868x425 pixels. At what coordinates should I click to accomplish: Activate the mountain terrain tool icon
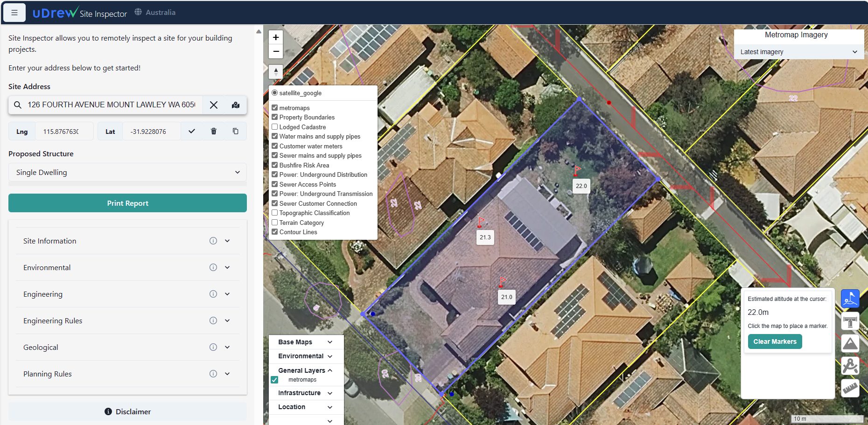click(x=850, y=343)
